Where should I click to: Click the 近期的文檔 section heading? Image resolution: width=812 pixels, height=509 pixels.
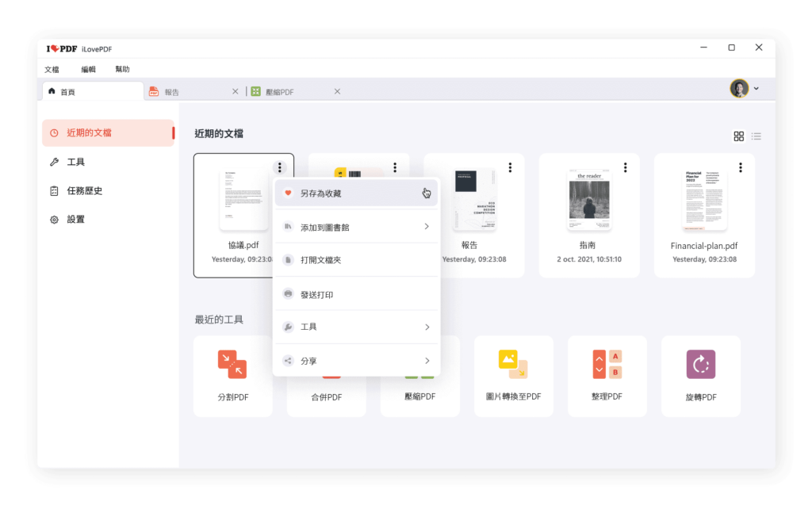[x=219, y=134]
